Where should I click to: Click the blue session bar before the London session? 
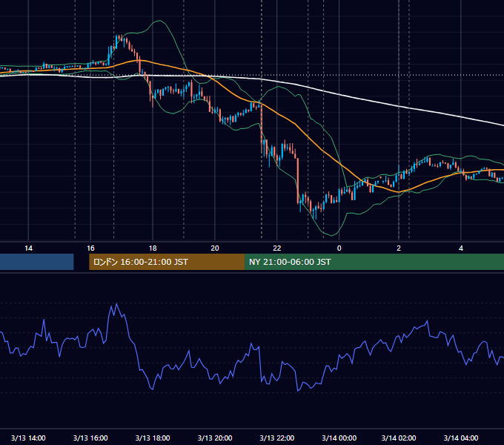tap(36, 262)
